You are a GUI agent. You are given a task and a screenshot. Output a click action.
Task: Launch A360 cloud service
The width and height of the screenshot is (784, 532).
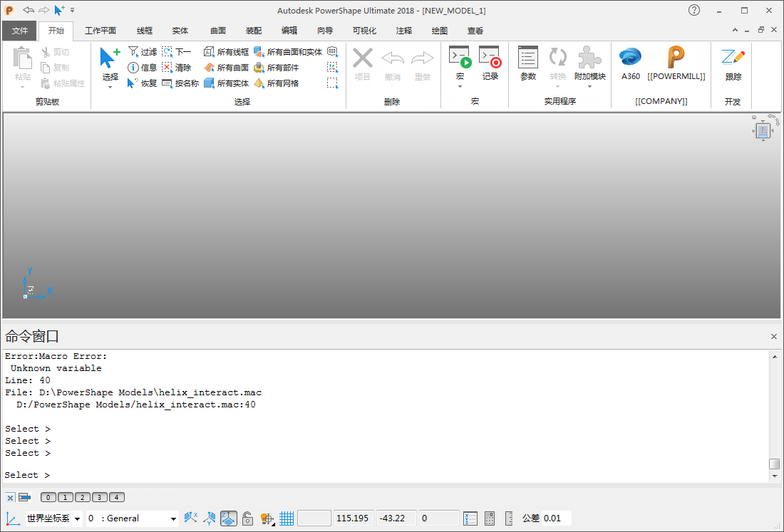pos(631,63)
